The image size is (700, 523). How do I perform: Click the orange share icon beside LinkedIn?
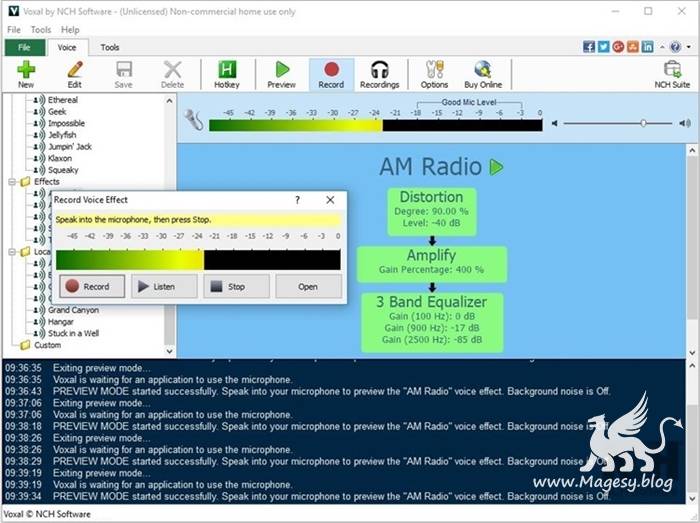(633, 46)
